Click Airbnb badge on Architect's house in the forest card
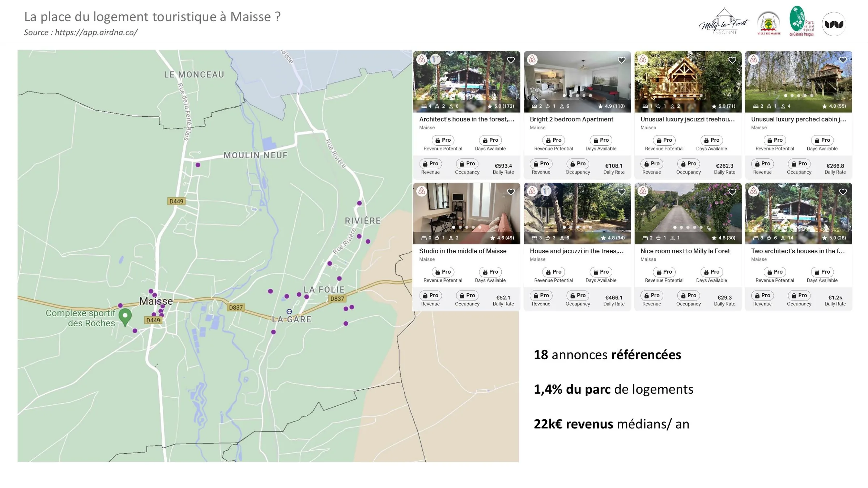868x488 pixels. click(x=422, y=59)
